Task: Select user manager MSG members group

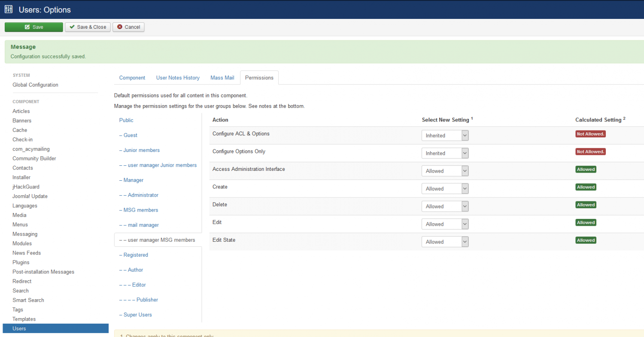Action: 157,240
